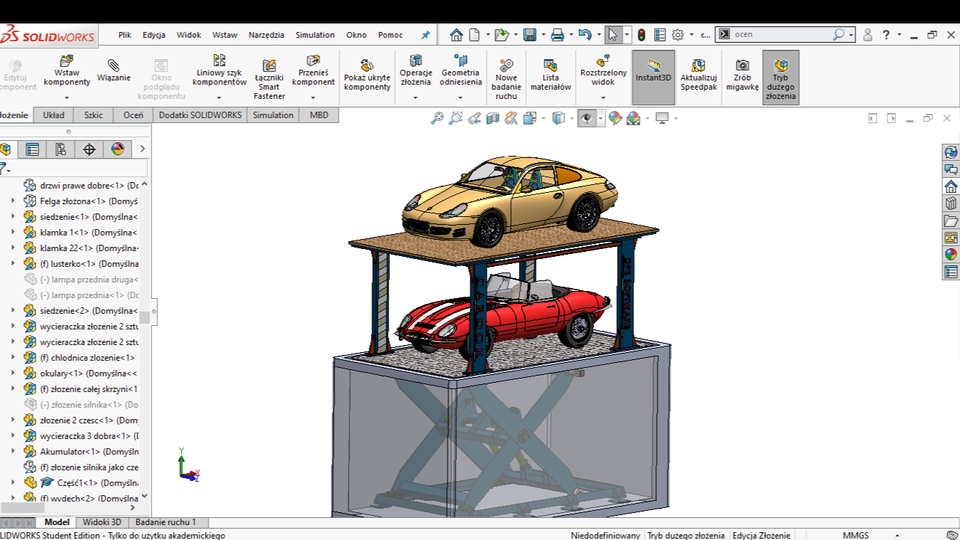960x540 pixels.
Task: Open Geometria odniesienia dropdown arrow
Action: pyautogui.click(x=460, y=97)
